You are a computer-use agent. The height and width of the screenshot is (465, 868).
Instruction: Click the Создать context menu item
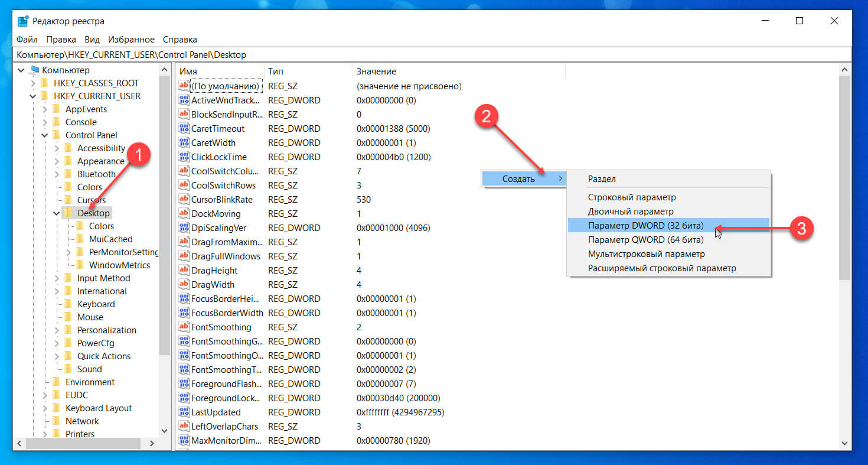[x=524, y=179]
